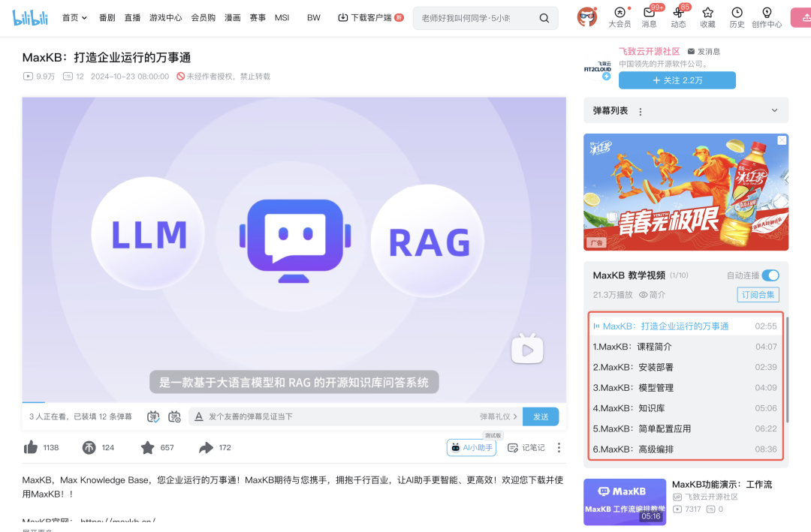Toggle danmaku display on or off

pyautogui.click(x=153, y=416)
